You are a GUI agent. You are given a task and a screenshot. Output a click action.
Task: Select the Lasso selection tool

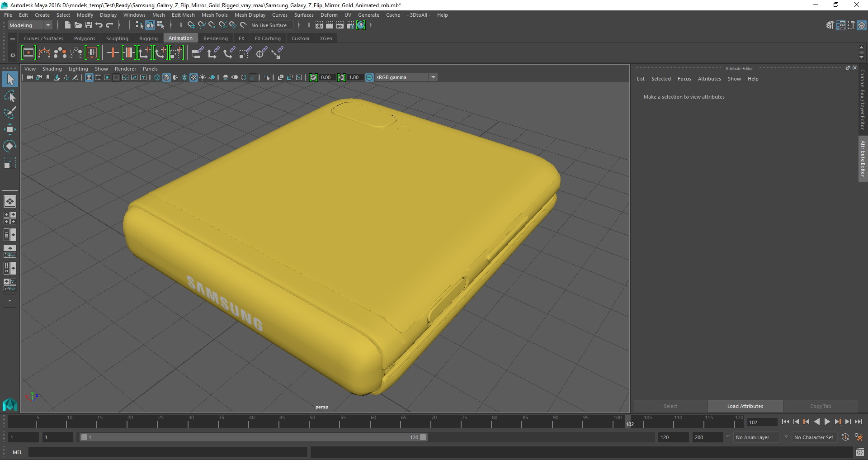(x=9, y=96)
